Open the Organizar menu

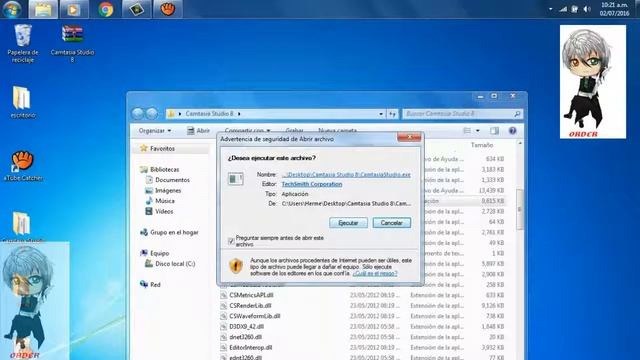click(155, 131)
